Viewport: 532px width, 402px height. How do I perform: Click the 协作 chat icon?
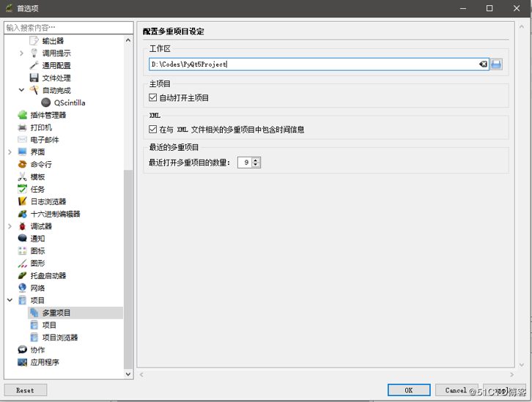(x=23, y=349)
